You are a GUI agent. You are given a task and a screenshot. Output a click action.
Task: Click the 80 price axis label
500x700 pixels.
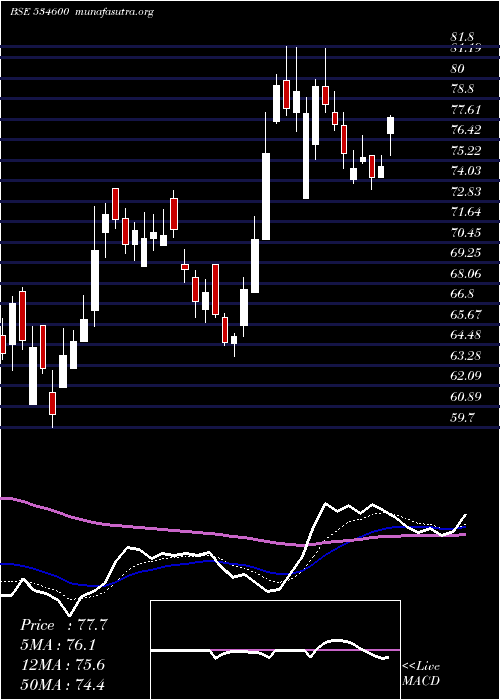(458, 68)
